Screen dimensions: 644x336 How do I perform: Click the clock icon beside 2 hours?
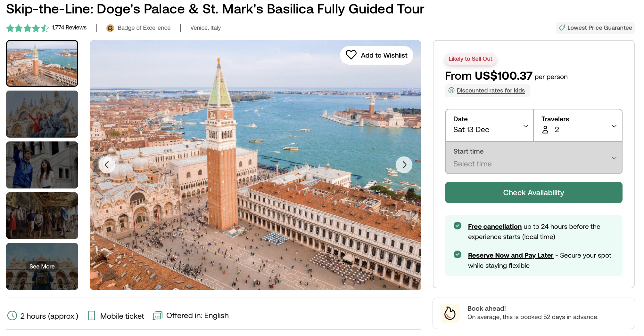point(12,316)
